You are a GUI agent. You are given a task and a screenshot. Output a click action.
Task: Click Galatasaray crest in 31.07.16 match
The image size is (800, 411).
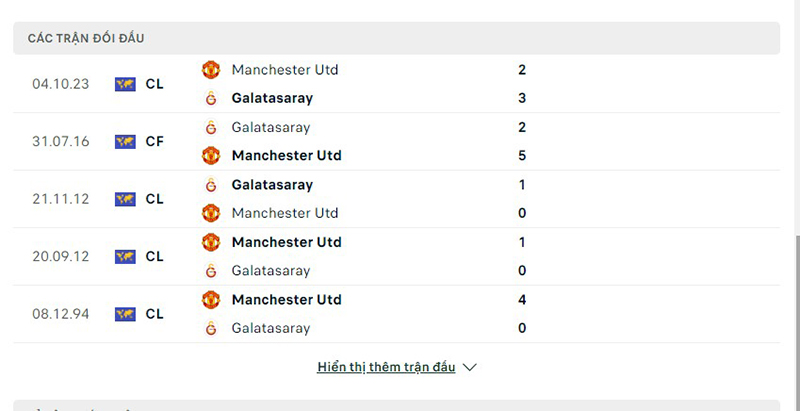211,128
